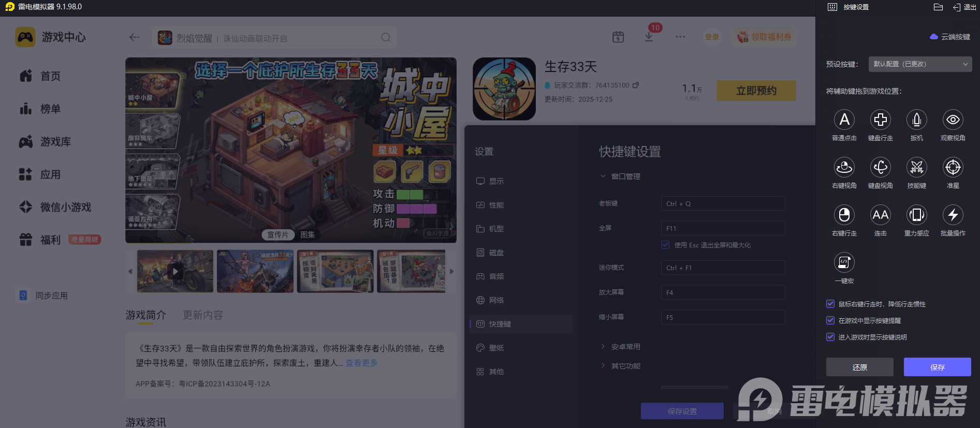Select the 准星 crosshair icon
The width and height of the screenshot is (980, 428).
pos(953,167)
